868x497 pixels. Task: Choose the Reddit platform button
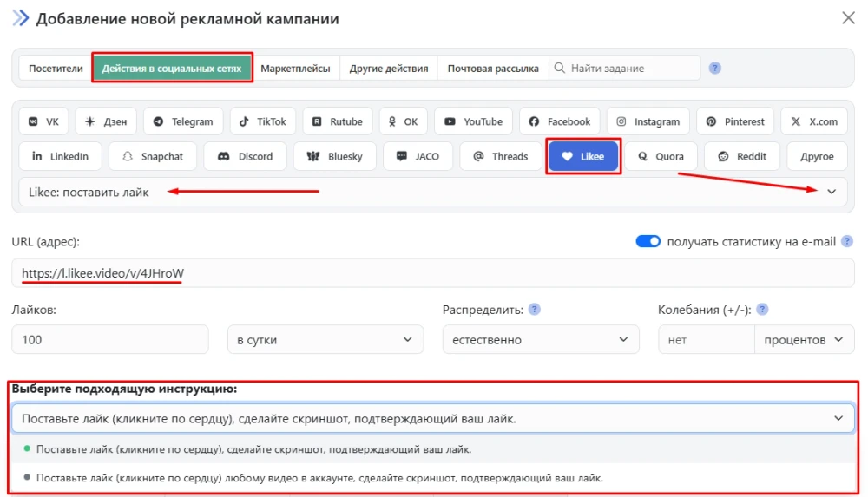[x=741, y=157]
